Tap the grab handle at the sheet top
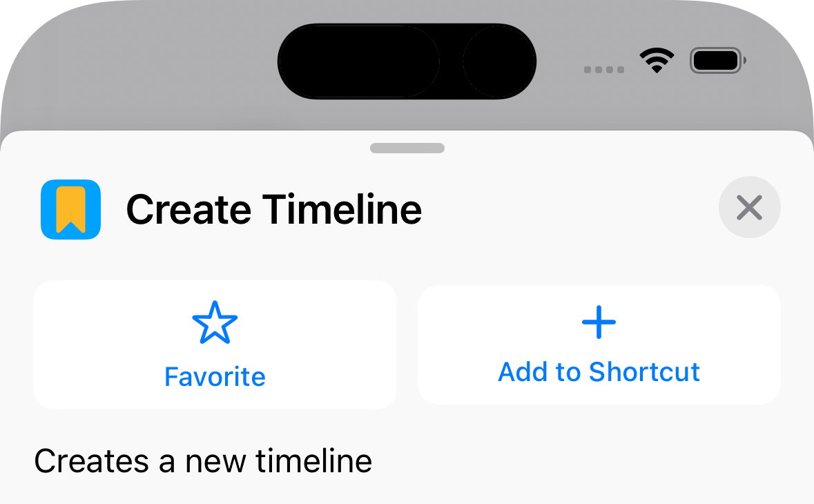 (x=407, y=147)
